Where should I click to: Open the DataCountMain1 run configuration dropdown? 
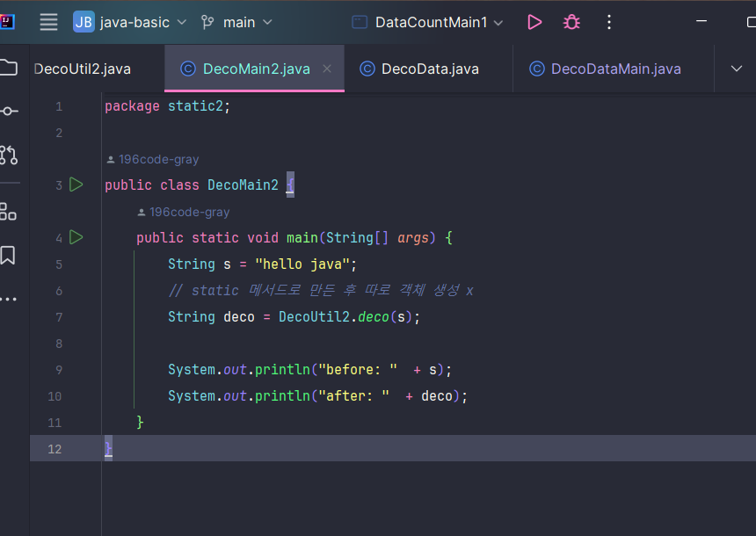[427, 22]
